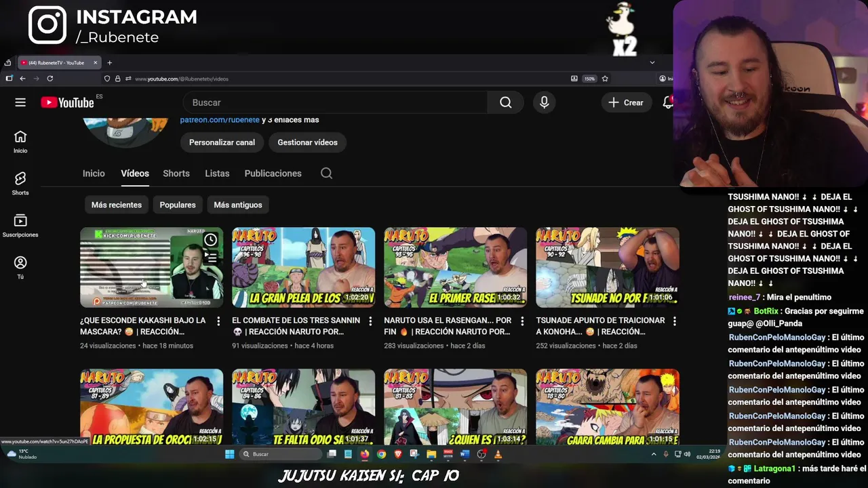868x488 pixels.
Task: Open ¿QUIEN ES video thumbnail
Action: pyautogui.click(x=455, y=407)
